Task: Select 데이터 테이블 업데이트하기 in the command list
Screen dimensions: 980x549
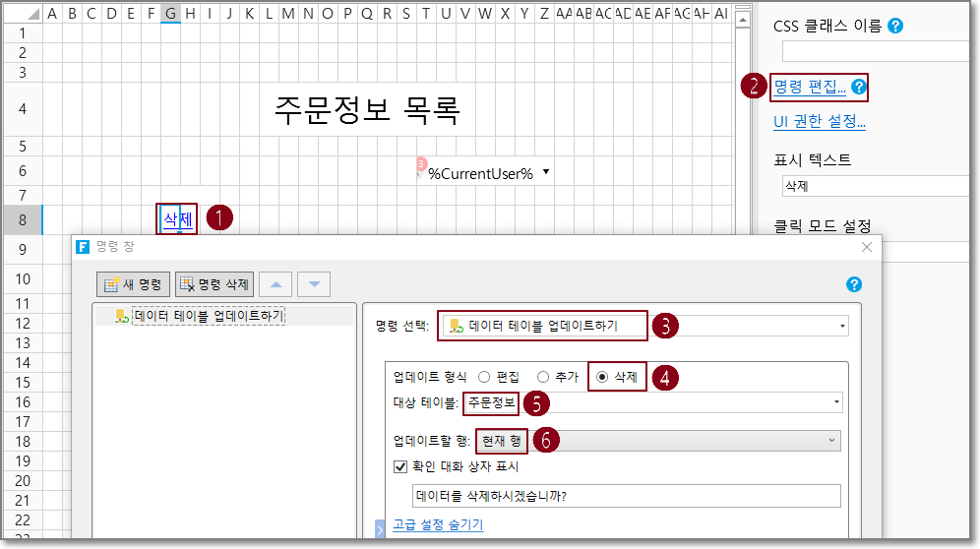Action: coord(209,316)
